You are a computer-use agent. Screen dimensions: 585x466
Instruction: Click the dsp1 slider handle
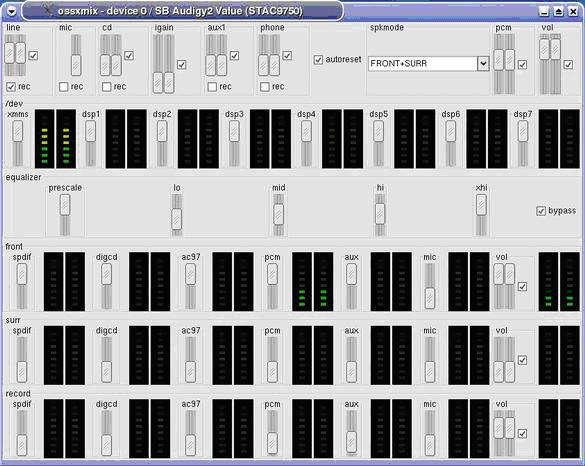(91, 131)
